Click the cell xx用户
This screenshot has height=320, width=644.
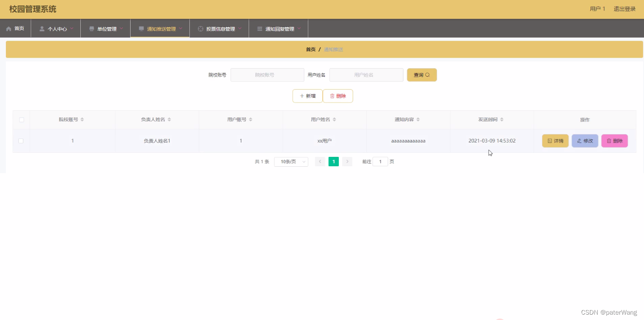[x=324, y=141]
